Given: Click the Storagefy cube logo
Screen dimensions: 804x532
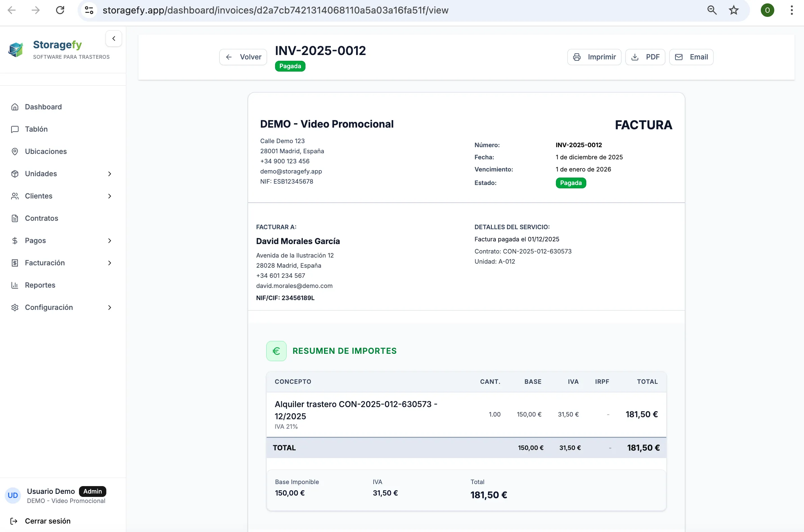Looking at the screenshot, I should click(16, 50).
